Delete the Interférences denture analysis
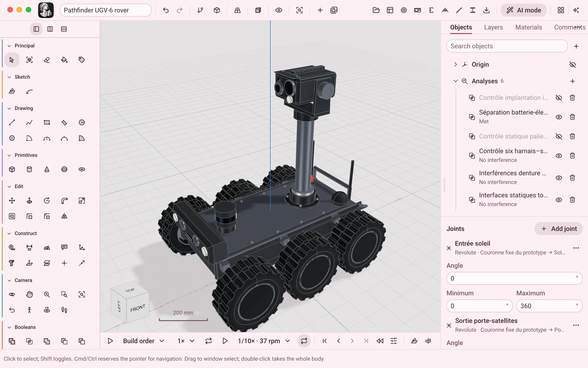This screenshot has width=588, height=368. click(x=572, y=178)
